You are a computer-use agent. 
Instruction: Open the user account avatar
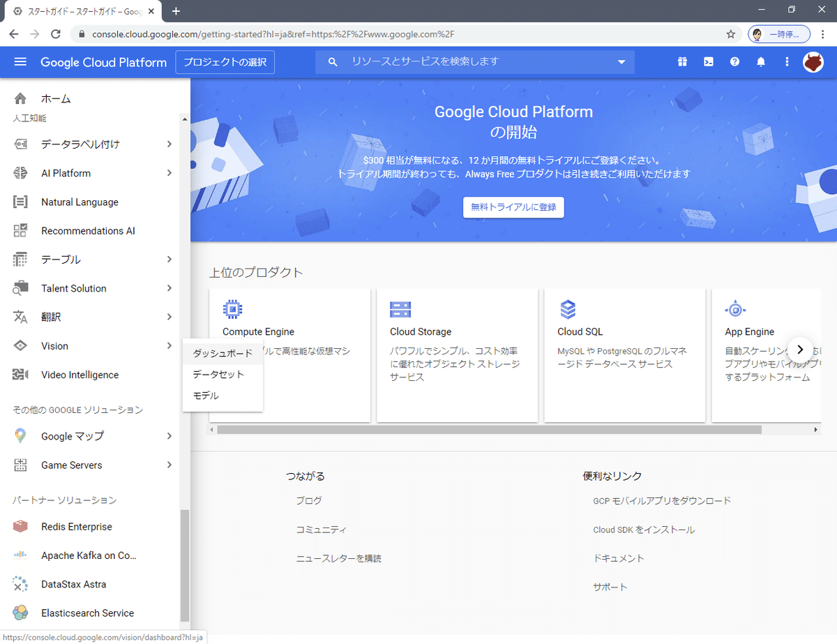[813, 62]
